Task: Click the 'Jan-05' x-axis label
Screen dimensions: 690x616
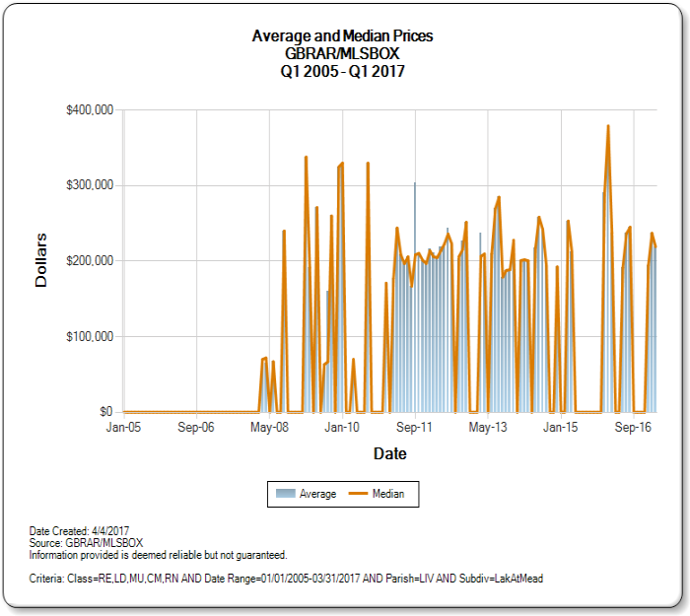Action: 123,427
